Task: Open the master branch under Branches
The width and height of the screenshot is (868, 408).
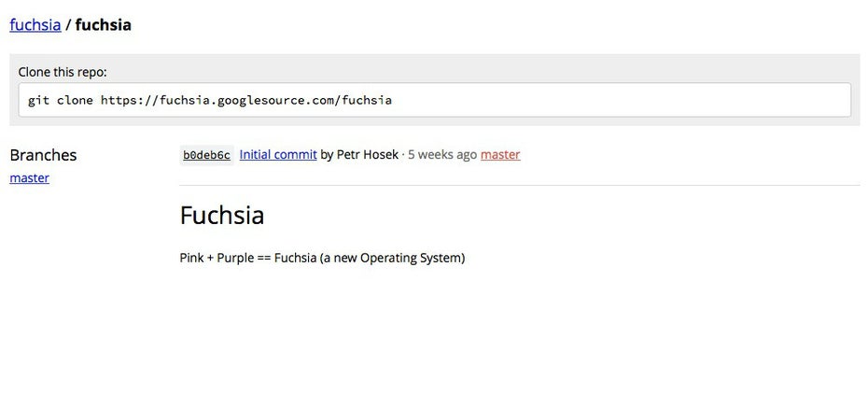Action: pyautogui.click(x=29, y=177)
